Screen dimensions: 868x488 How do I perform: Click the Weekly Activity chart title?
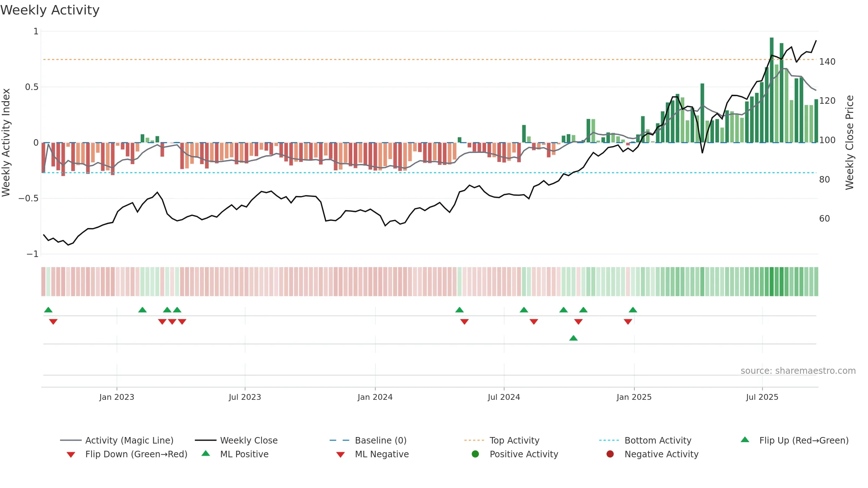(x=50, y=10)
